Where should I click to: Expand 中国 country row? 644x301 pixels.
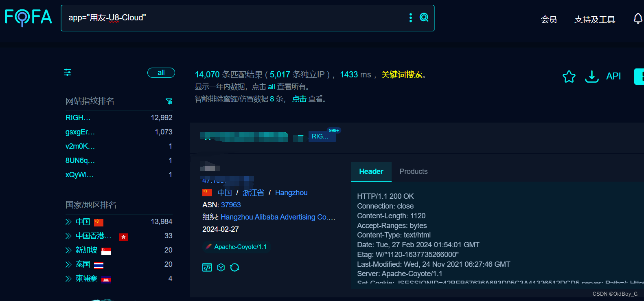[x=68, y=222]
